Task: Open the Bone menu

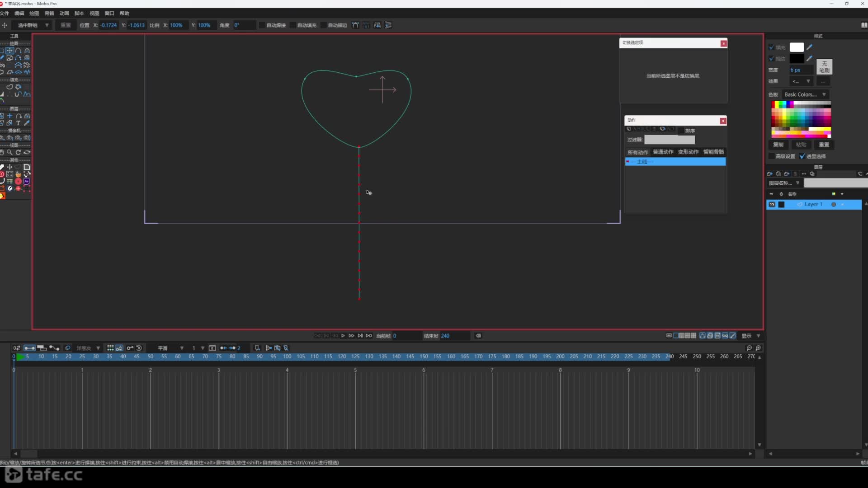Action: coord(49,13)
